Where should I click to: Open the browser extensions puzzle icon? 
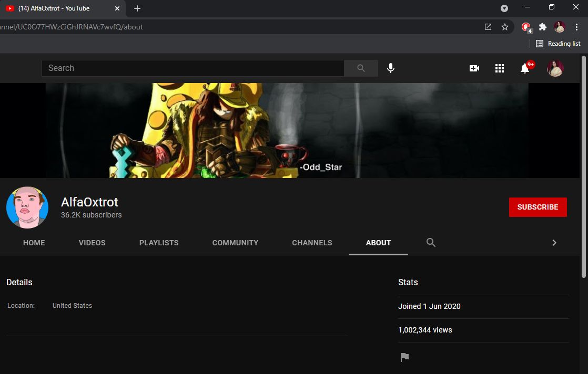[x=542, y=27]
